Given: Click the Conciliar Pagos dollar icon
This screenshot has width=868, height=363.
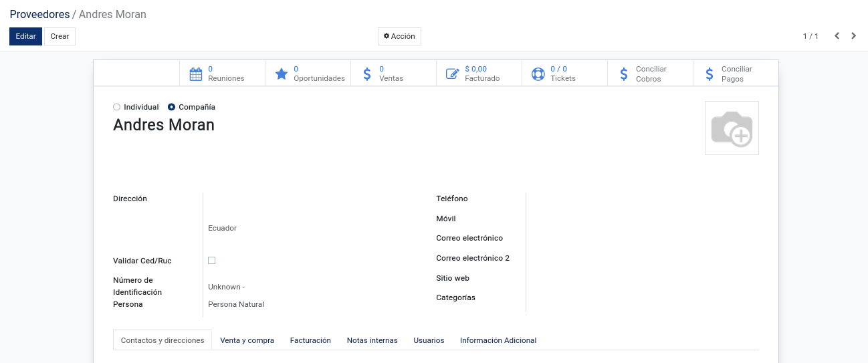Looking at the screenshot, I should coord(710,74).
